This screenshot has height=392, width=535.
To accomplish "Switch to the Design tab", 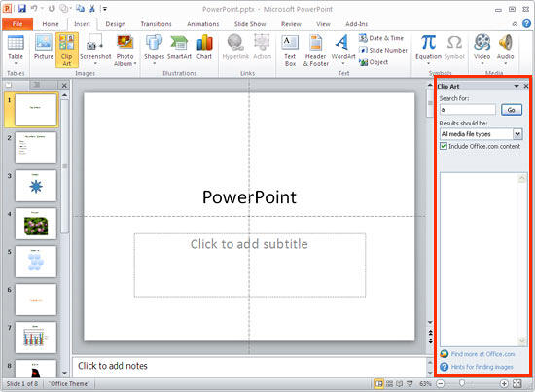I will coord(116,24).
